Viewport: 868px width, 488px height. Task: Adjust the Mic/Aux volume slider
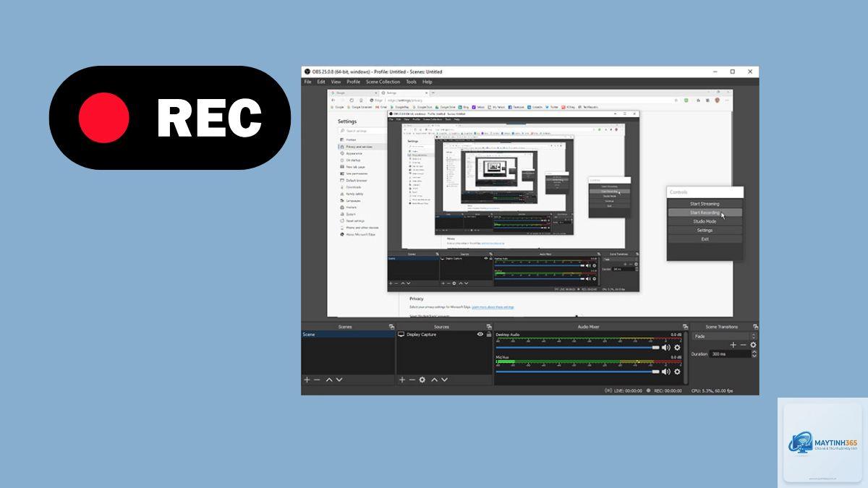[577, 371]
